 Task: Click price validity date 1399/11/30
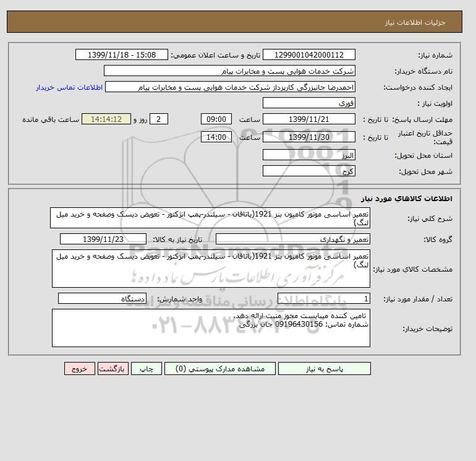[308, 137]
